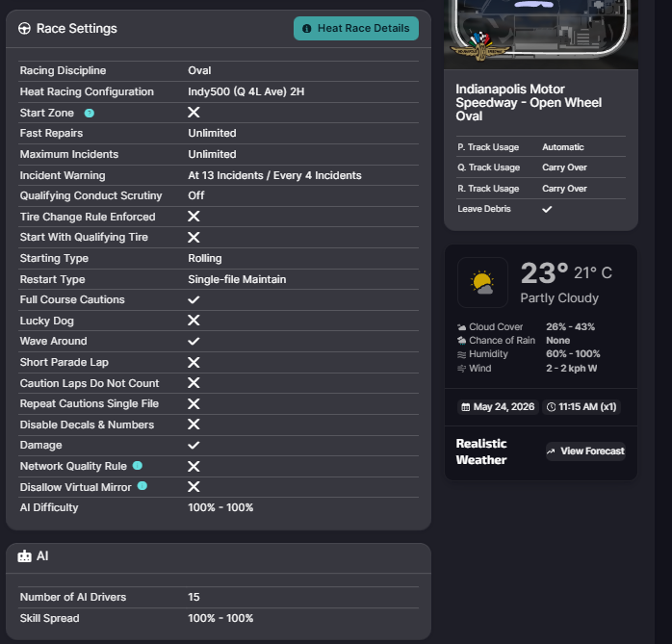Click the Network Quality Rule info icon
This screenshot has width=672, height=644.
click(137, 466)
